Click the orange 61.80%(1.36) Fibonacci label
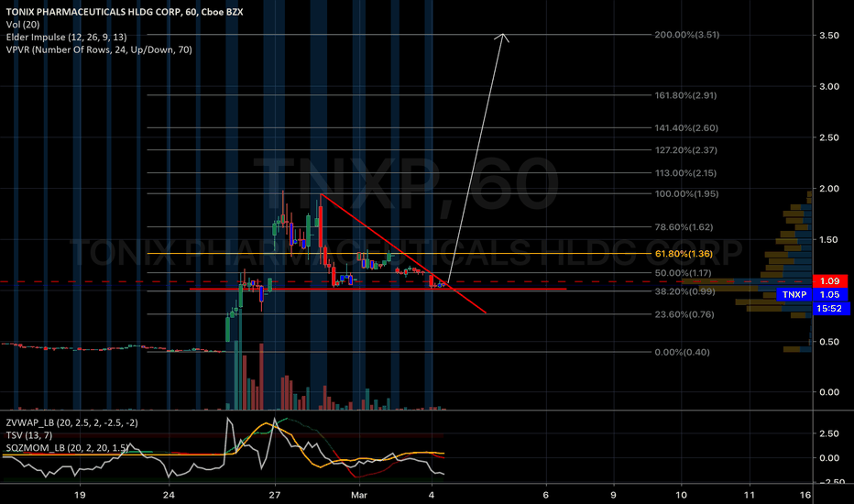Image resolution: width=854 pixels, height=504 pixels. (x=684, y=253)
